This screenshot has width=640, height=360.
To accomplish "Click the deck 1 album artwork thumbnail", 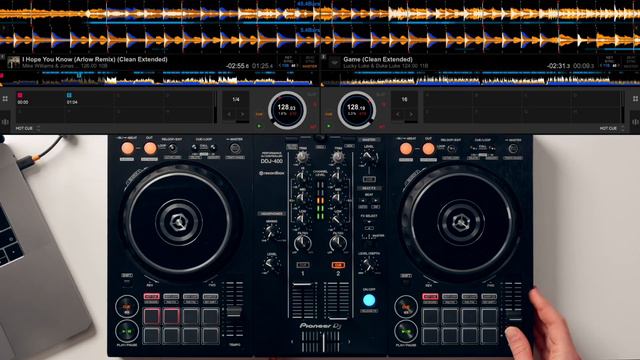I will [x=13, y=62].
